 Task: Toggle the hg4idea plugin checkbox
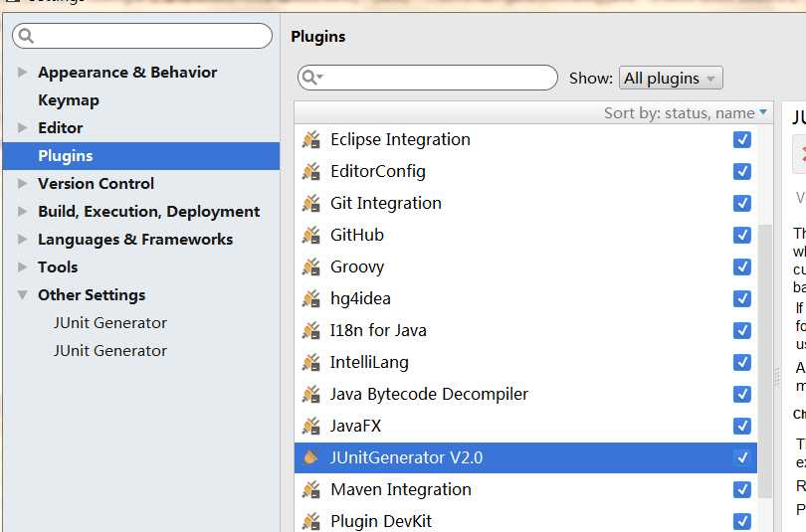[x=741, y=299]
